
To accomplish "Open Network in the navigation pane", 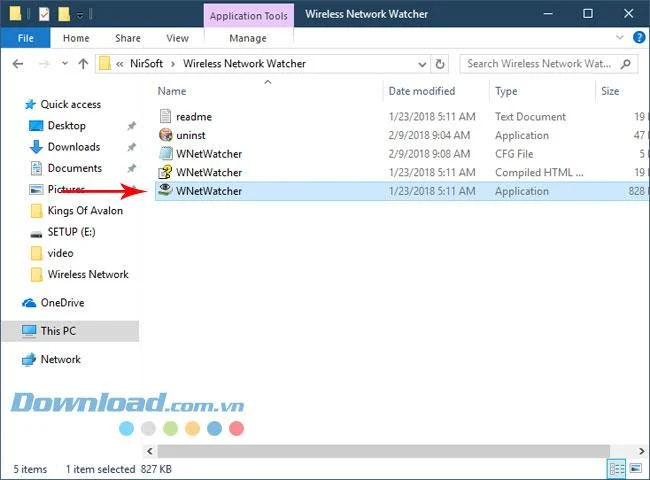I will click(x=61, y=359).
